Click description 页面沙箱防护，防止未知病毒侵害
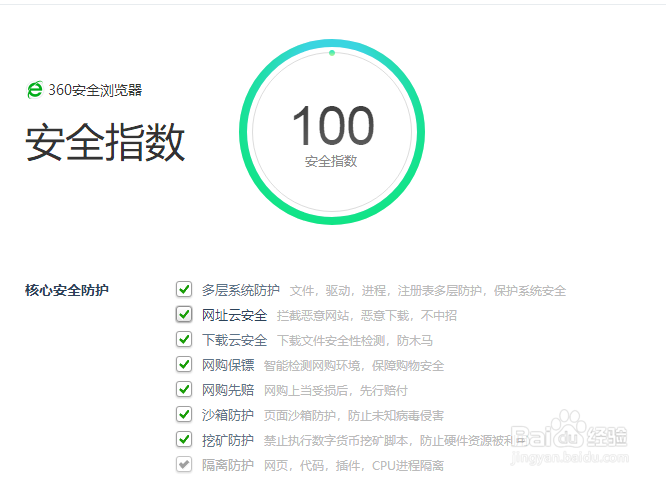666x481 pixels. 354,416
